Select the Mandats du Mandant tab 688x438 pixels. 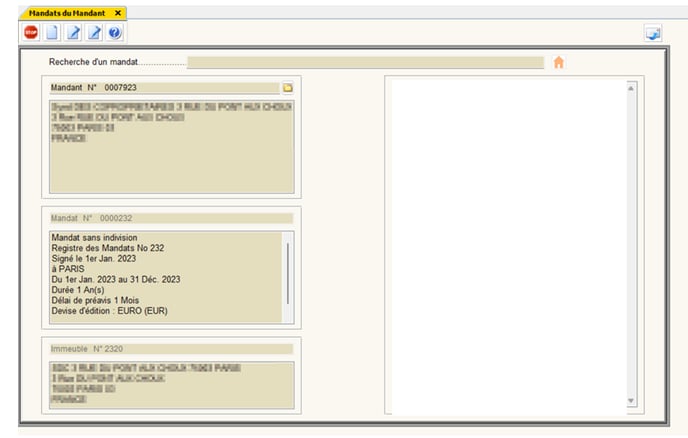[66, 12]
